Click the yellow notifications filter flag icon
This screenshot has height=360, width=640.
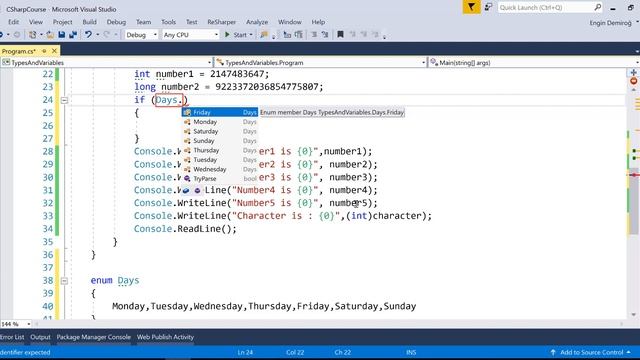[x=471, y=7]
